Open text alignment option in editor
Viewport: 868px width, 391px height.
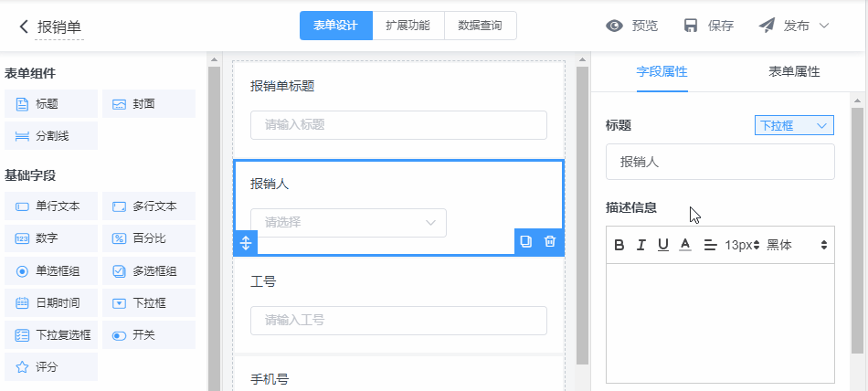[710, 246]
